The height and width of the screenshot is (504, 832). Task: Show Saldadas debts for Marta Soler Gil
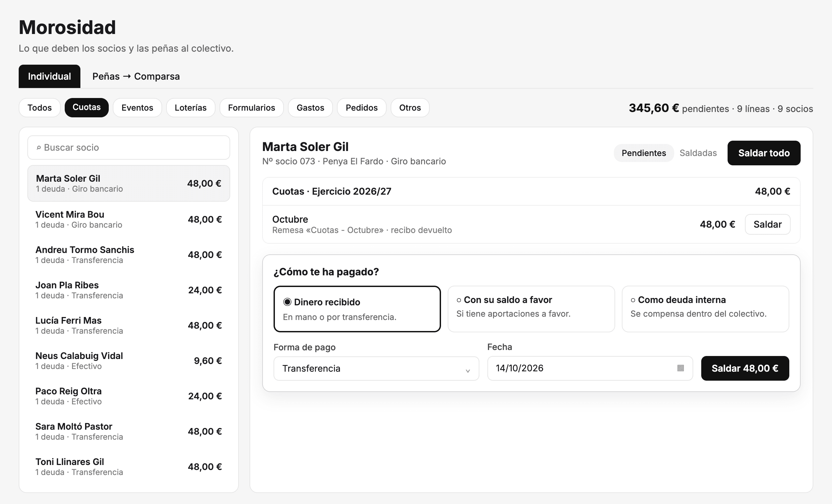pos(698,153)
